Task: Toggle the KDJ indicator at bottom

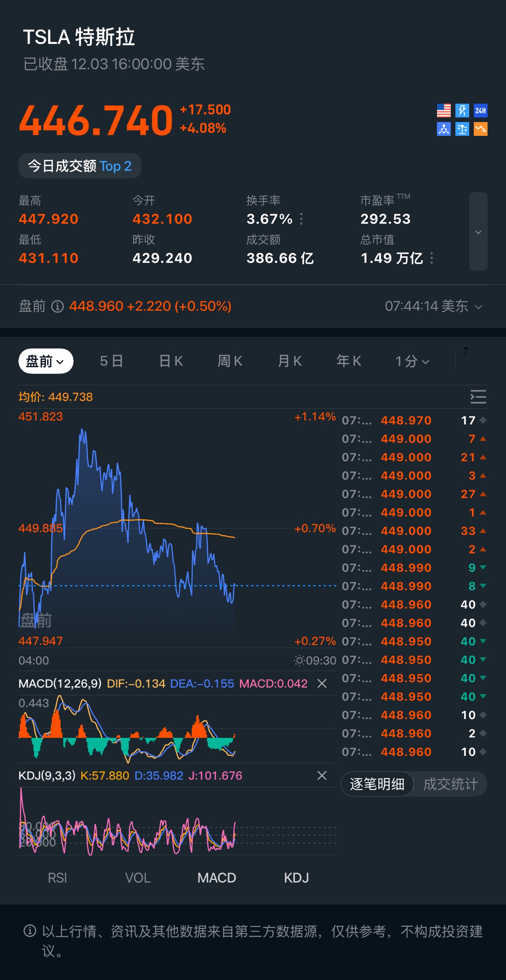Action: point(296,878)
